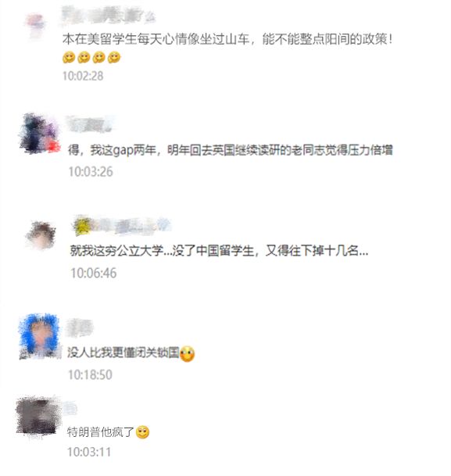
Task: Click the last thinking emoji in top comment
Action: coord(114,57)
